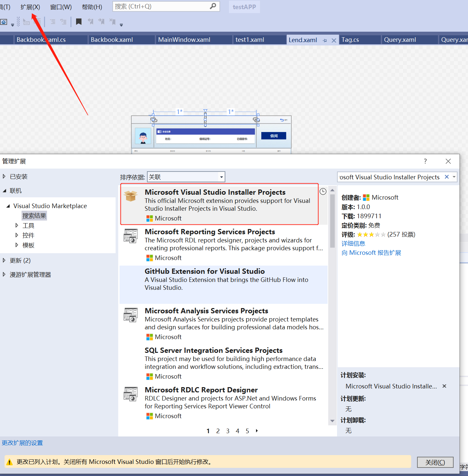Image resolution: width=468 pixels, height=476 pixels.
Task: Click 向 Microsoft 报告扩展 link
Action: tap(371, 253)
